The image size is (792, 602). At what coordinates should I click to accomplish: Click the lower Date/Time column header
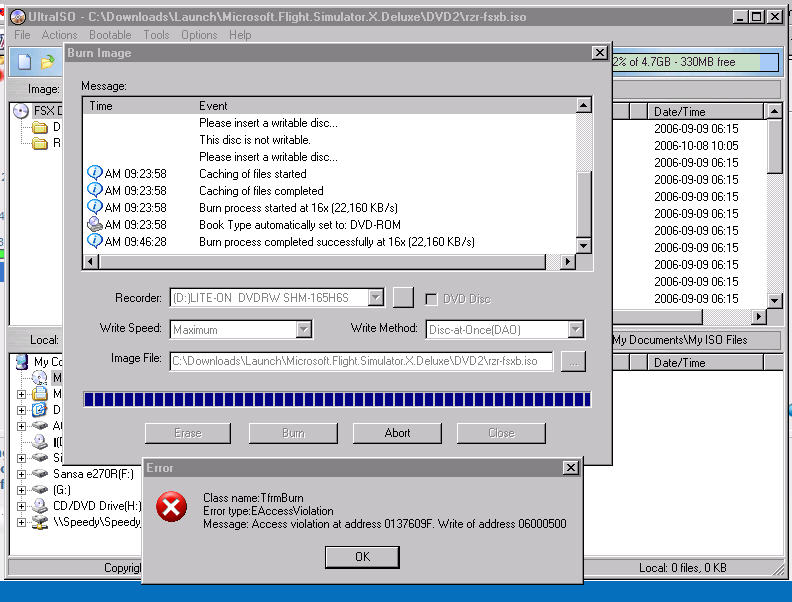click(x=705, y=362)
